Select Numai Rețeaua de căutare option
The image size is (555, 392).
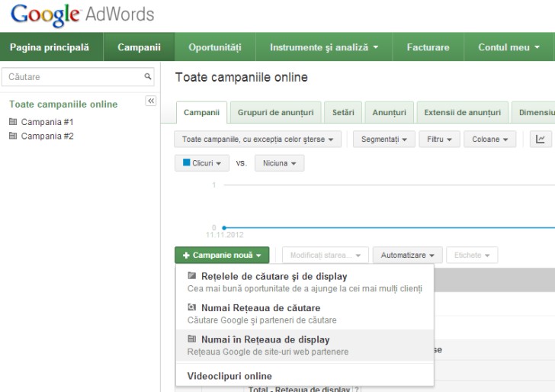260,308
